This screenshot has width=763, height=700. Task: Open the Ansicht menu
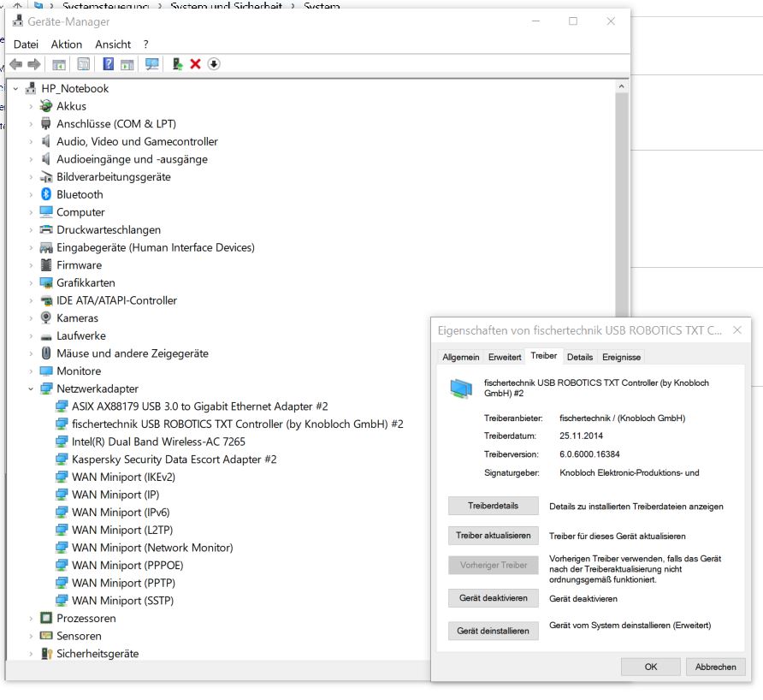click(x=113, y=44)
